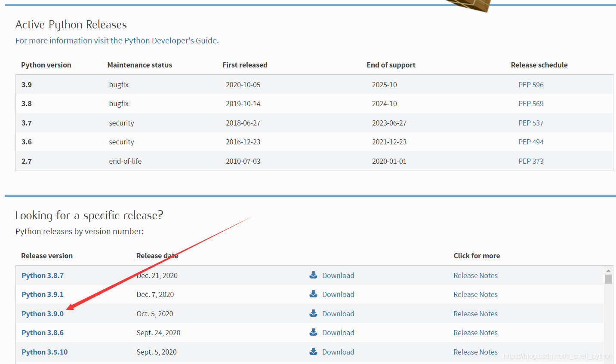Click Download text for Python 3.5.10

click(x=338, y=352)
